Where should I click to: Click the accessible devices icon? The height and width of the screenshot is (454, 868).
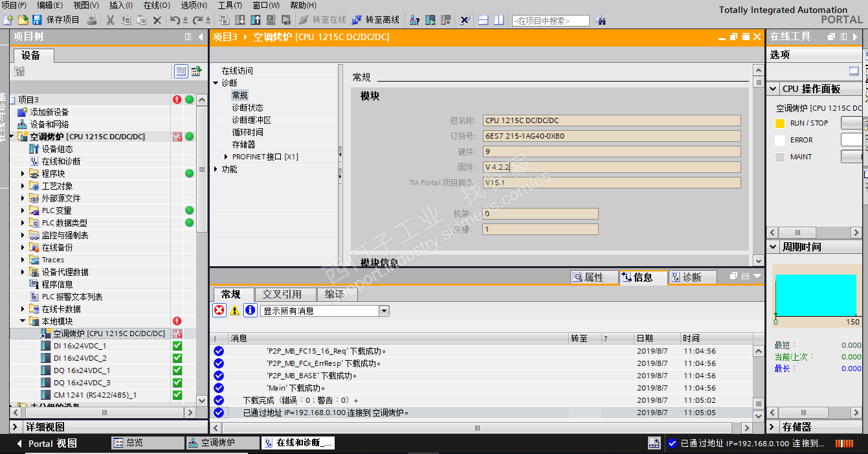tap(414, 20)
